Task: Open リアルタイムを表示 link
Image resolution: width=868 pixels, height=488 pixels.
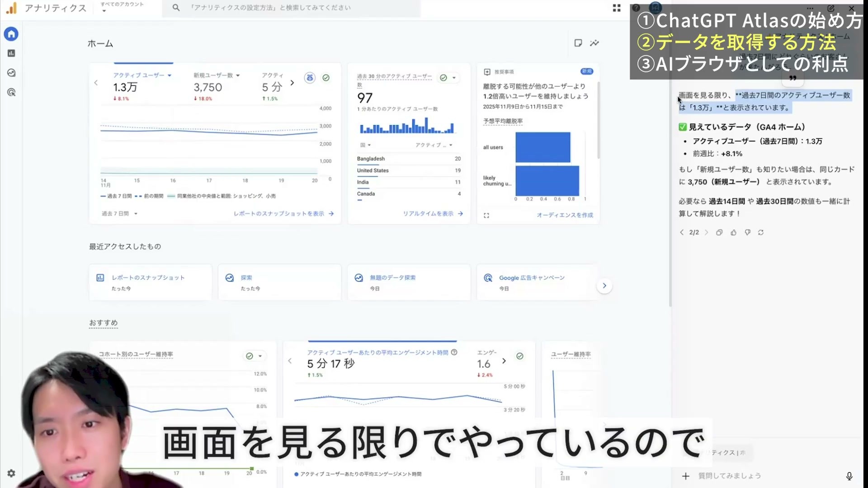Action: point(433,214)
